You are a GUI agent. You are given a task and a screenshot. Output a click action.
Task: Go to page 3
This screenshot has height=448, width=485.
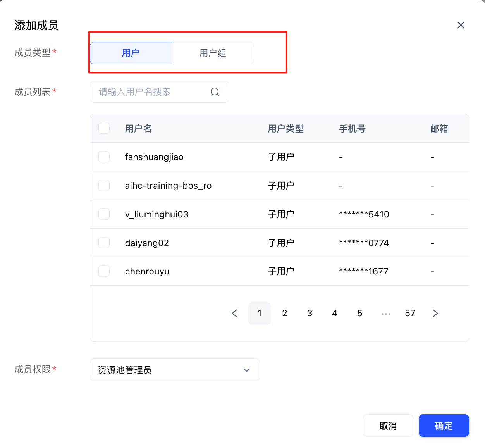click(310, 314)
